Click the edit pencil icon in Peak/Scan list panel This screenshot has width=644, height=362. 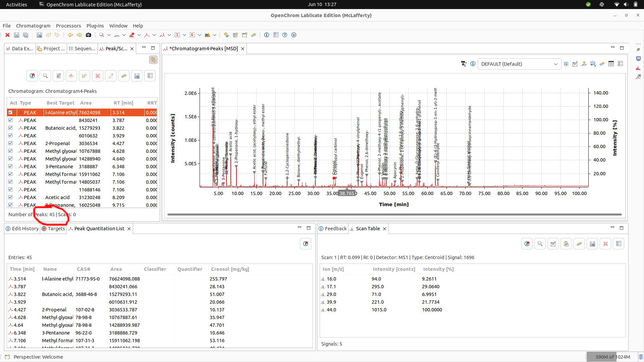coord(58,76)
